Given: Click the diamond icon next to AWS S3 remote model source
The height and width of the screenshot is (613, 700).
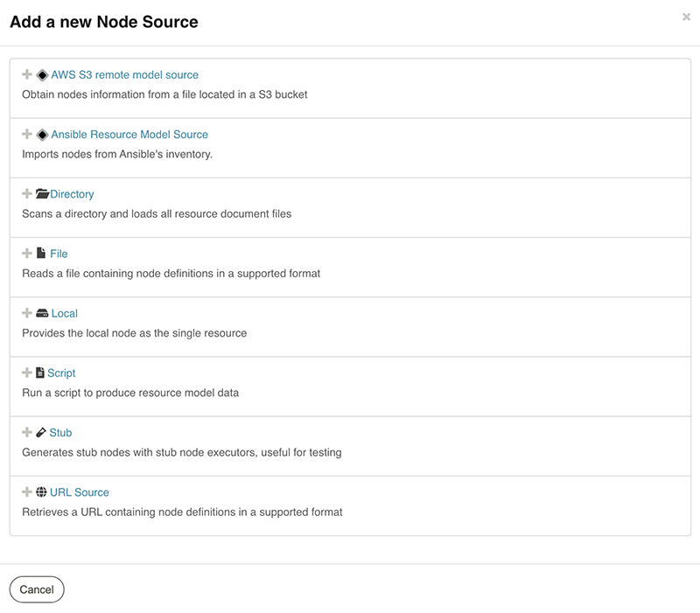Looking at the screenshot, I should pos(42,75).
